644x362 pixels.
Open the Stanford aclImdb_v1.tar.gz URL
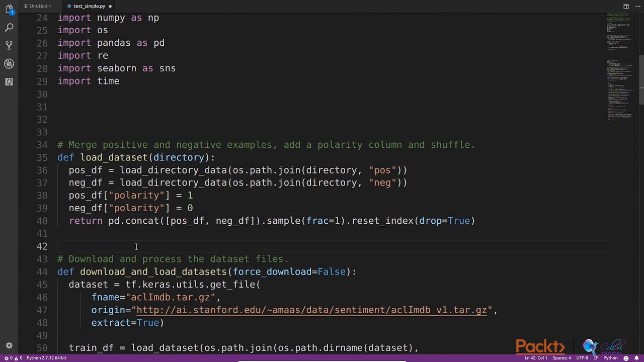[312, 310]
